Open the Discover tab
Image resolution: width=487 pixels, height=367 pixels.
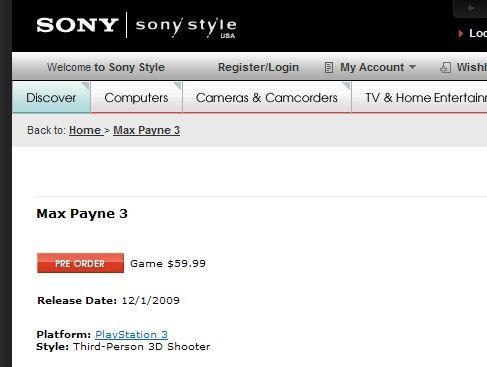coord(51,97)
